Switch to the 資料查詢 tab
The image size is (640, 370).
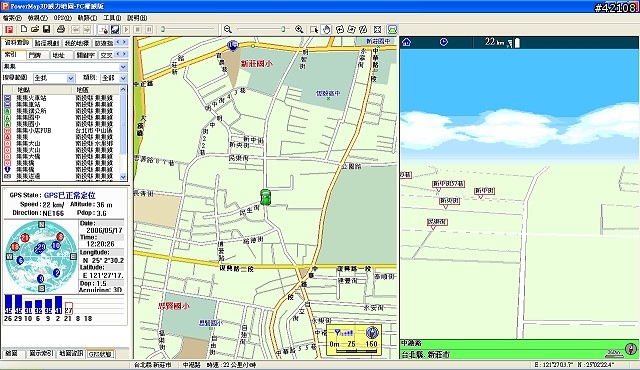[x=17, y=42]
